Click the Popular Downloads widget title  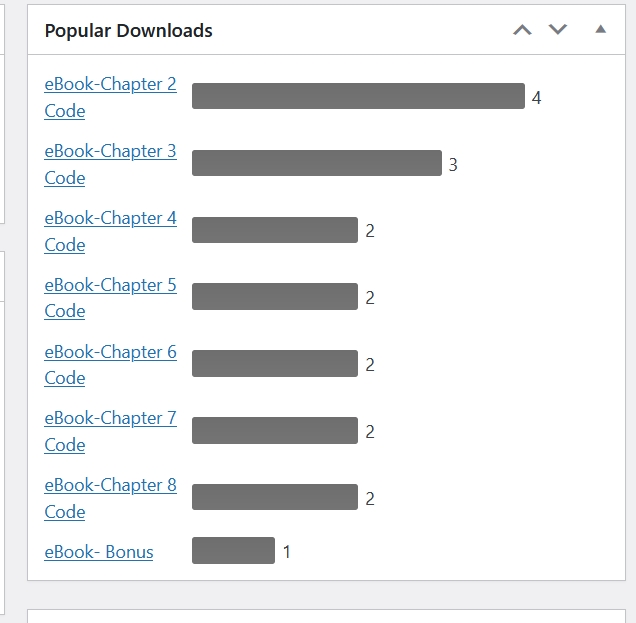pos(129,31)
